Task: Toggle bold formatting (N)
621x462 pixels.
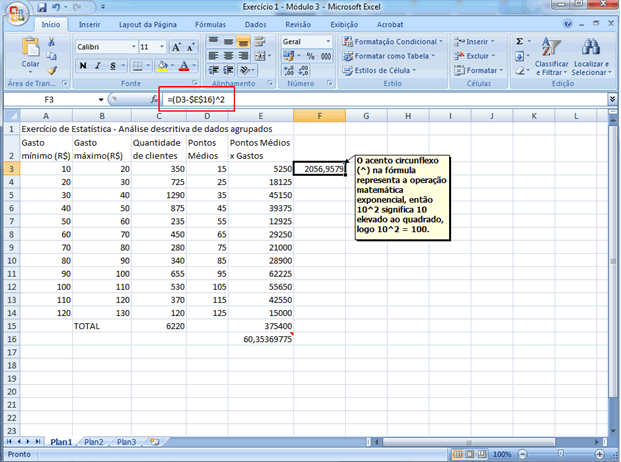Action: point(84,66)
